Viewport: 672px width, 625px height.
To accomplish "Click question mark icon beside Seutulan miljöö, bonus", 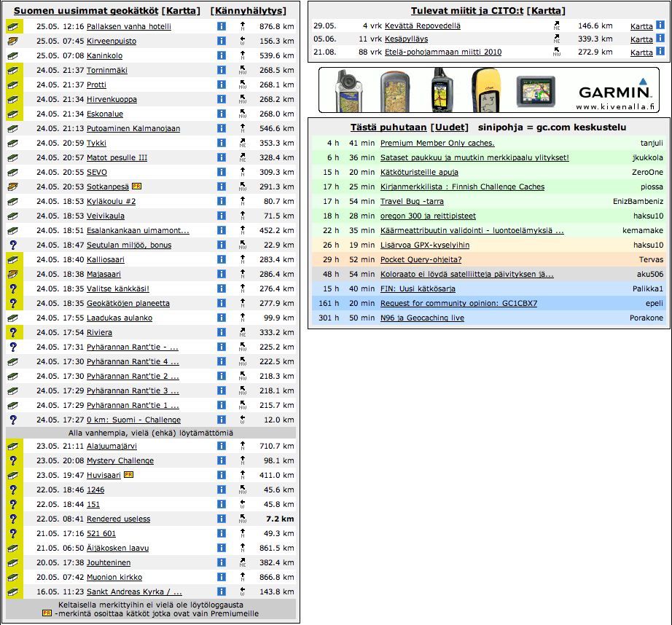I will point(13,245).
